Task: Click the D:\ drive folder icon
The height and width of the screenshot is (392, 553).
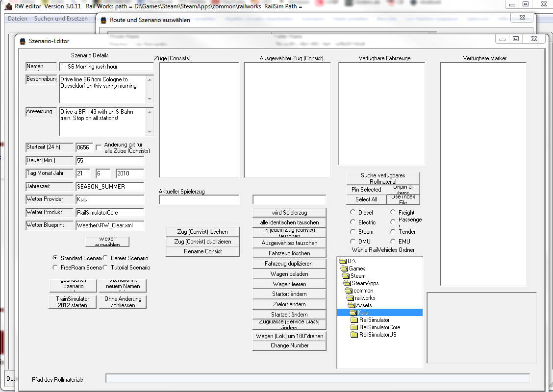Action: [x=343, y=261]
